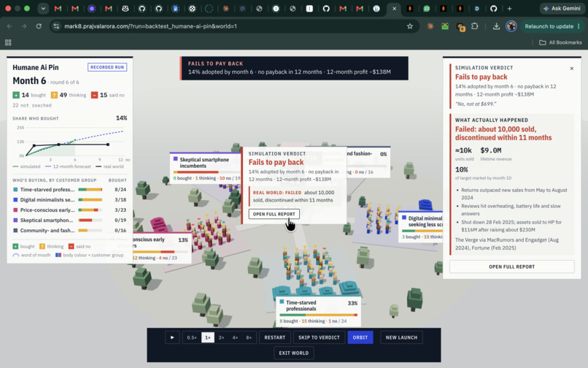Click SKIP TO VERDICT
This screenshot has width=588, height=368.
[319, 337]
